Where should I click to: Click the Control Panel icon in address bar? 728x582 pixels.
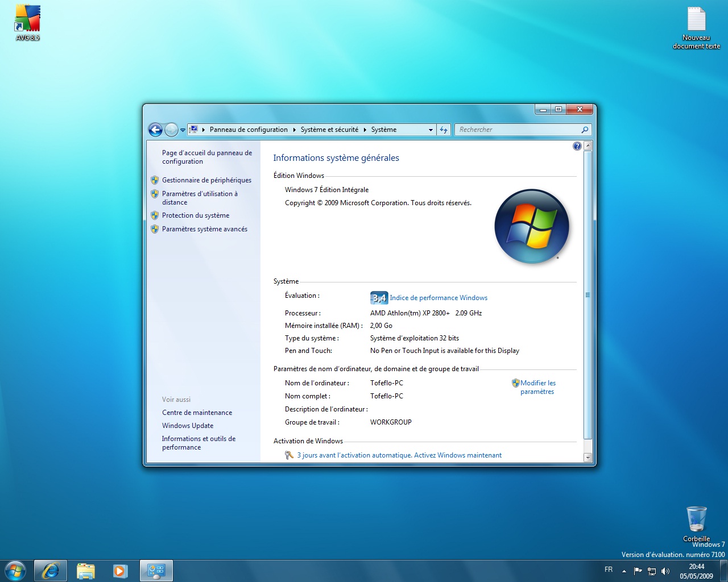coord(193,130)
